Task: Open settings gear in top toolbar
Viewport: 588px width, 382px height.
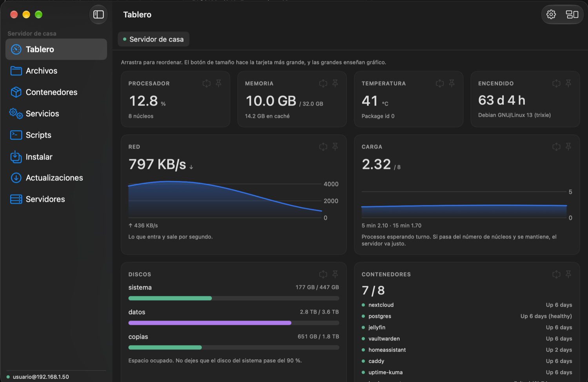Action: pos(551,15)
